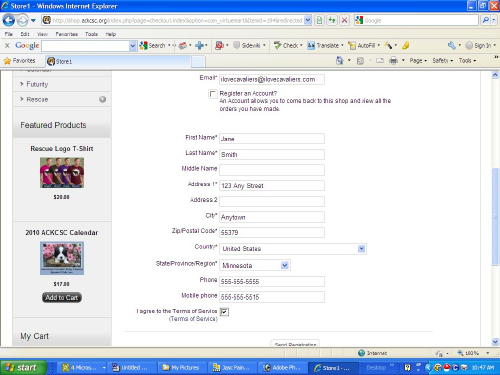Image resolution: width=500 pixels, height=375 pixels.
Task: Open the Tools menu in menu bar
Action: 91,34
